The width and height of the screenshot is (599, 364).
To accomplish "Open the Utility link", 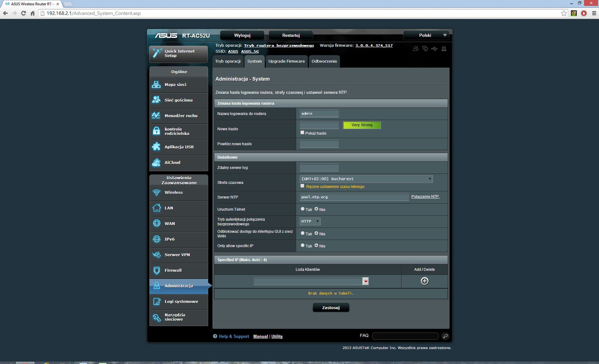I will pyautogui.click(x=277, y=337).
